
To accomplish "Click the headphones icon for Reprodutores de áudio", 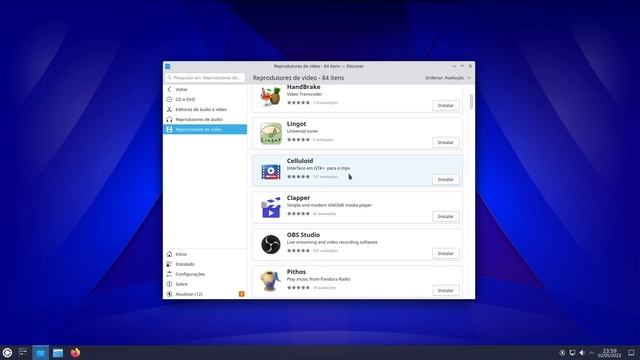I will pos(169,119).
